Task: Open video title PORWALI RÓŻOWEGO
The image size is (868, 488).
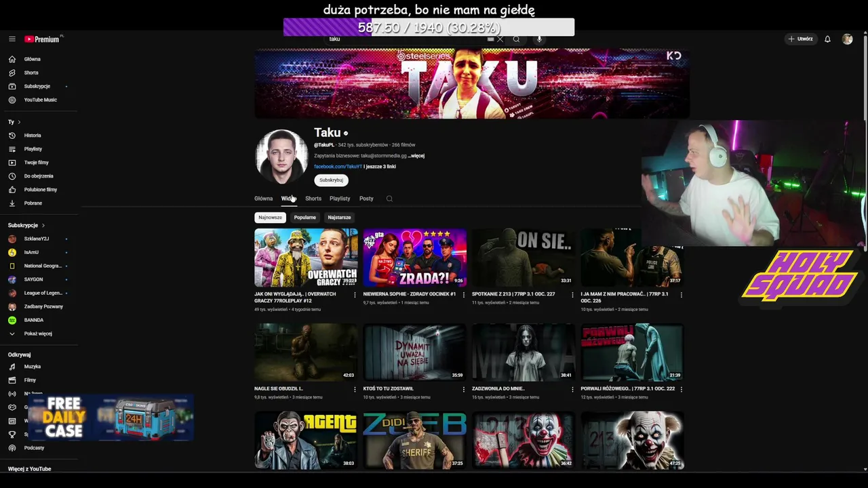Action: click(x=628, y=389)
